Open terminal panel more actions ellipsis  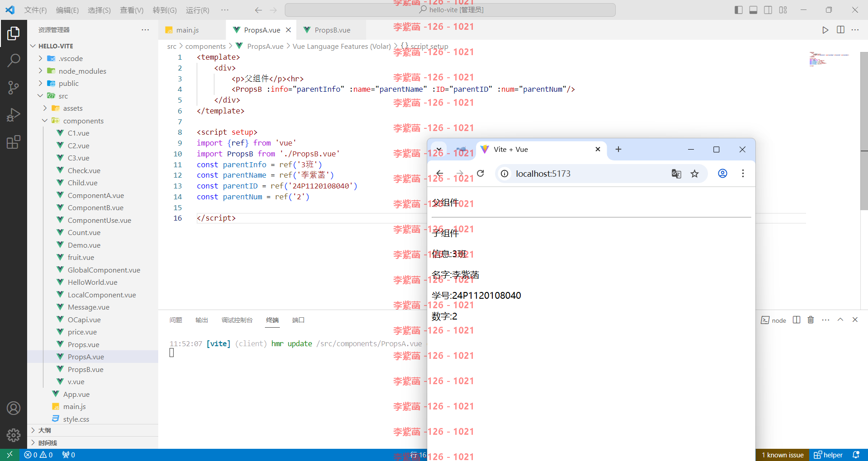tap(826, 320)
